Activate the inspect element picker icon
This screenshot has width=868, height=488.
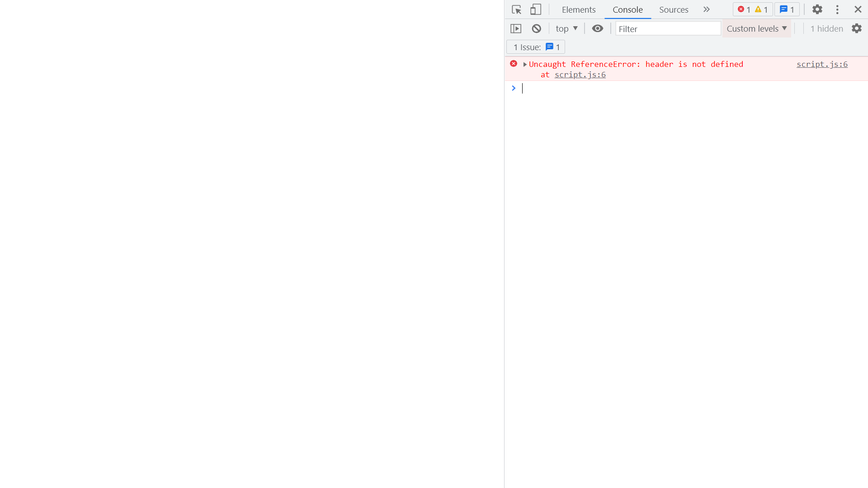click(x=516, y=9)
